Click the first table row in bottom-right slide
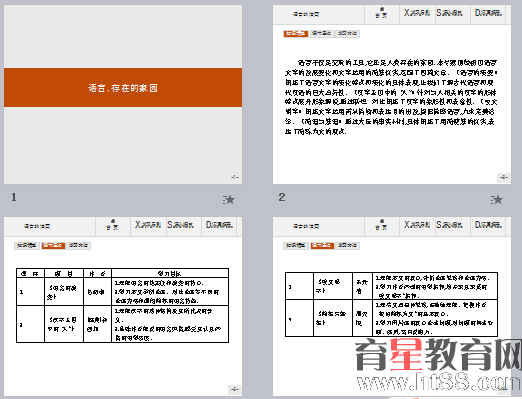Viewport: 522px width, 399px height. [391, 286]
